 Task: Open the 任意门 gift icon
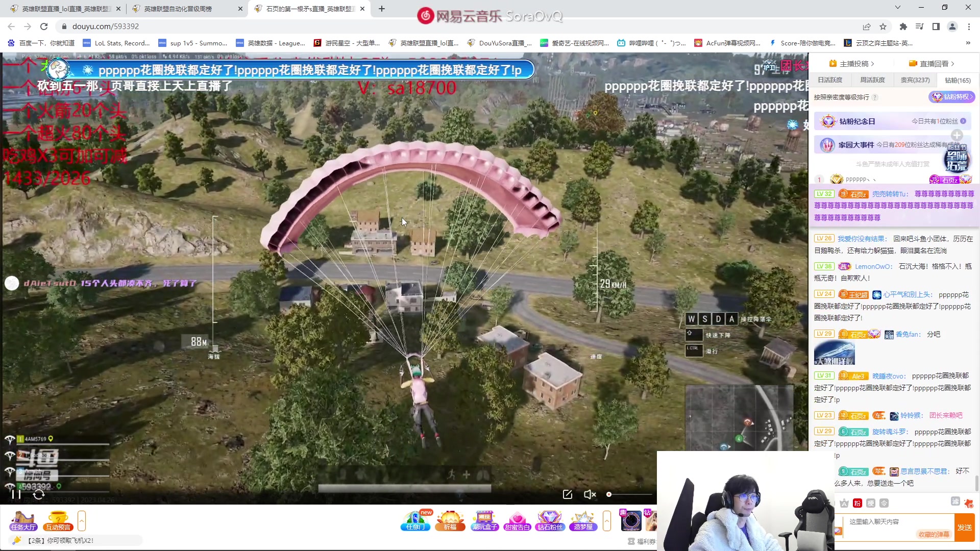(x=416, y=521)
